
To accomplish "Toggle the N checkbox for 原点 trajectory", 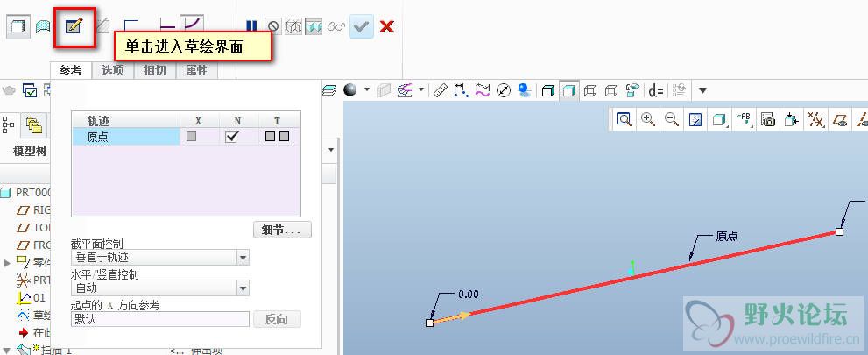I will pyautogui.click(x=232, y=136).
